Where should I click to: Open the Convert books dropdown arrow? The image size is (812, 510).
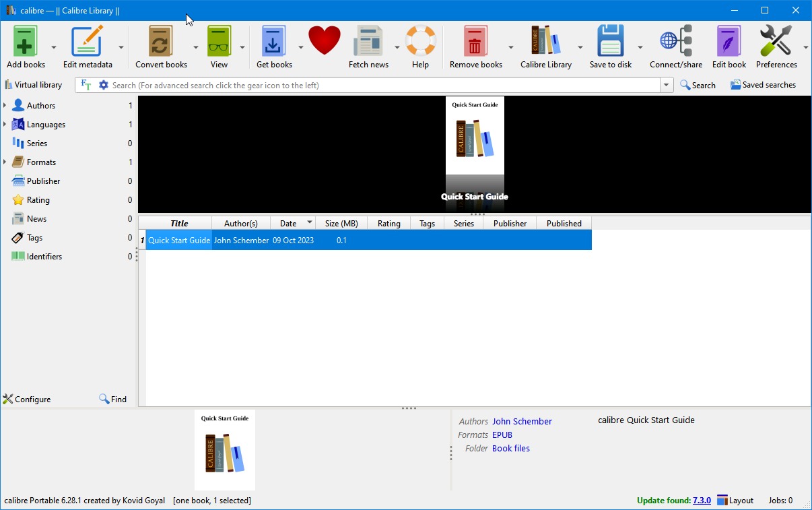(196, 47)
